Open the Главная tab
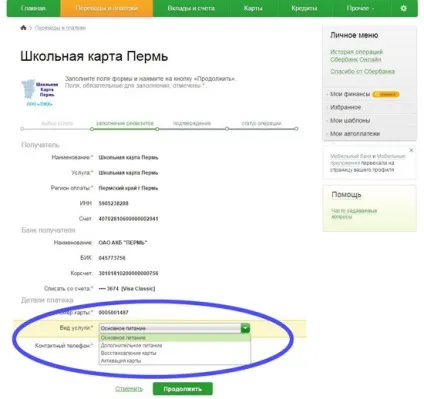Screen dimensions: 424x399 (x=33, y=8)
